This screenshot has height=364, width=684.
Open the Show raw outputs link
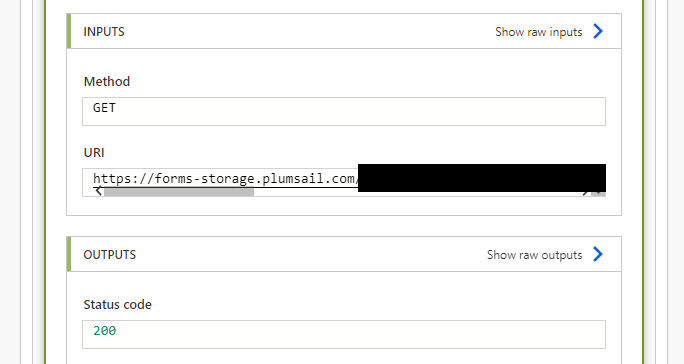pos(534,255)
